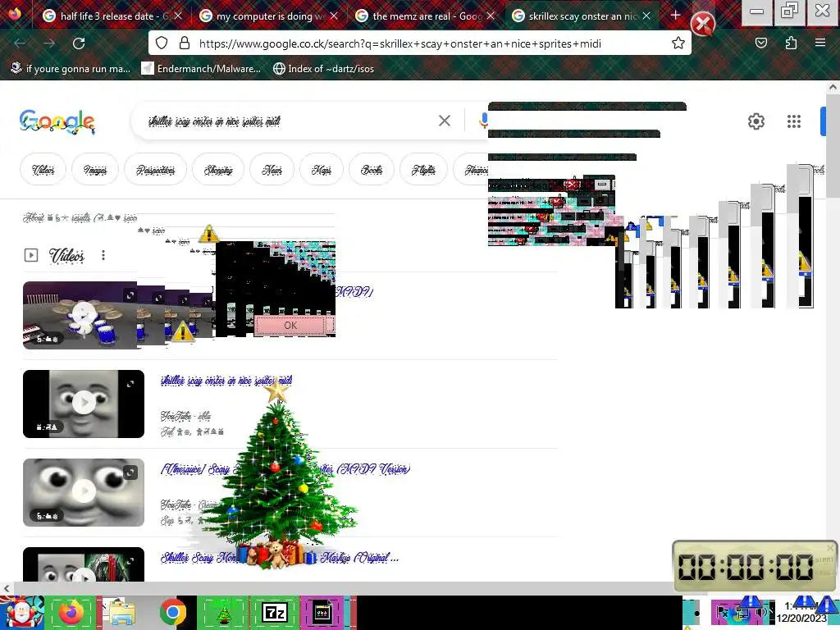840x630 pixels.
Task: Open 'Skrillex Scary Mon...' Original result link
Action: tap(279, 557)
